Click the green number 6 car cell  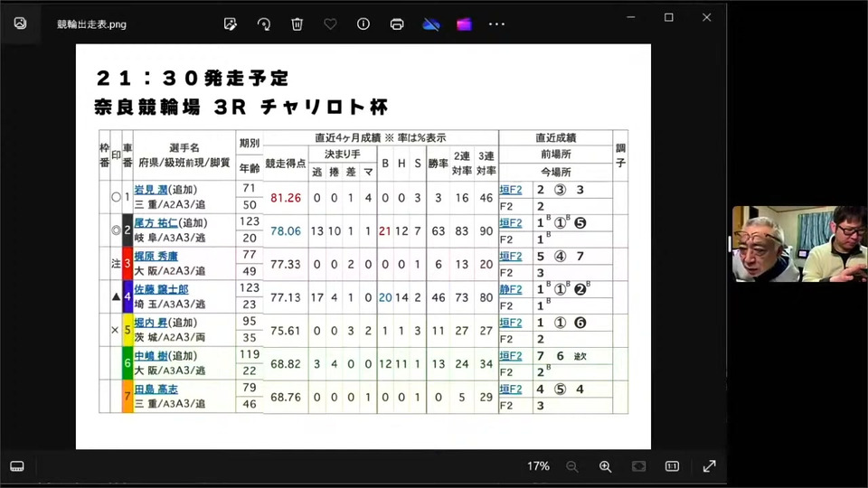[127, 363]
